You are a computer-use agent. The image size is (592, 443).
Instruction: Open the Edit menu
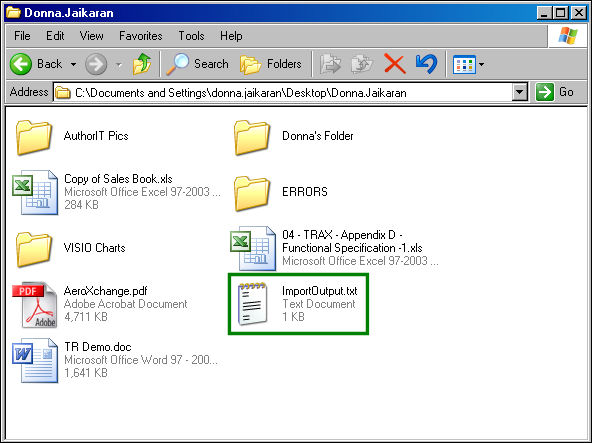coord(55,36)
